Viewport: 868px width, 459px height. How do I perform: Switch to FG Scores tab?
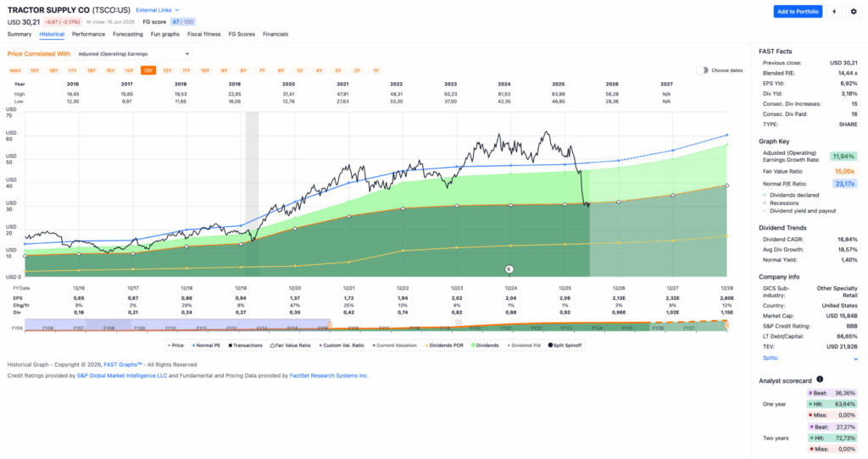pyautogui.click(x=242, y=34)
